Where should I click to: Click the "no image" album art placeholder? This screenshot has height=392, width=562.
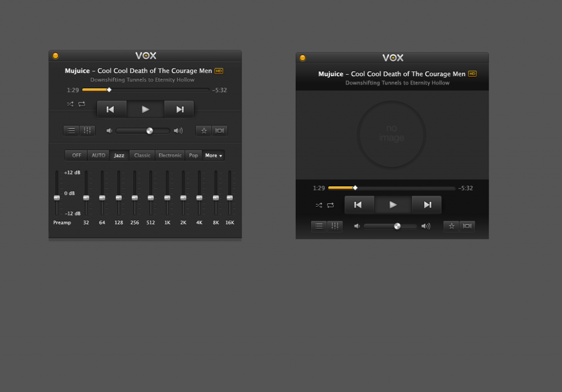[391, 134]
